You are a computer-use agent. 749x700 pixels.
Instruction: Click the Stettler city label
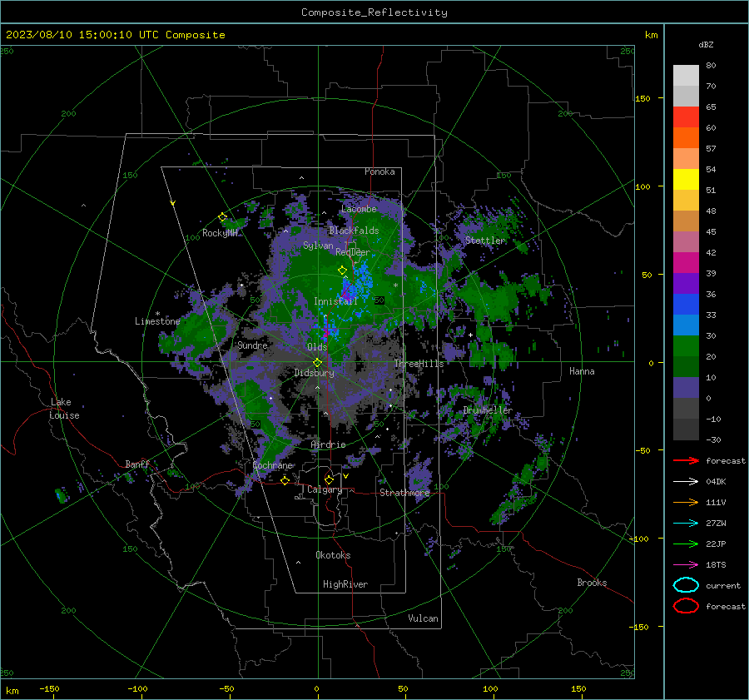(x=485, y=241)
